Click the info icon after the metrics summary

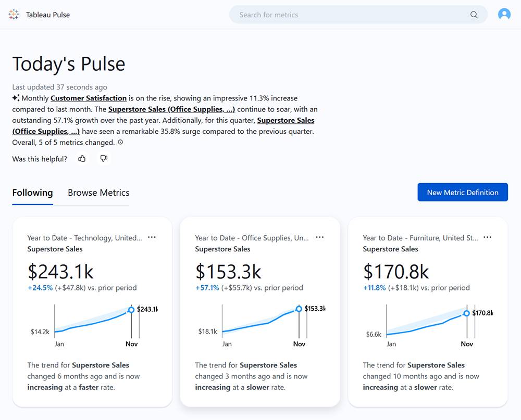click(121, 142)
